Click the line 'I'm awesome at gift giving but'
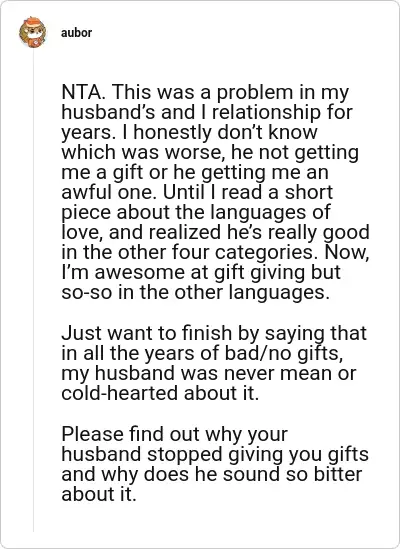 tap(201, 272)
